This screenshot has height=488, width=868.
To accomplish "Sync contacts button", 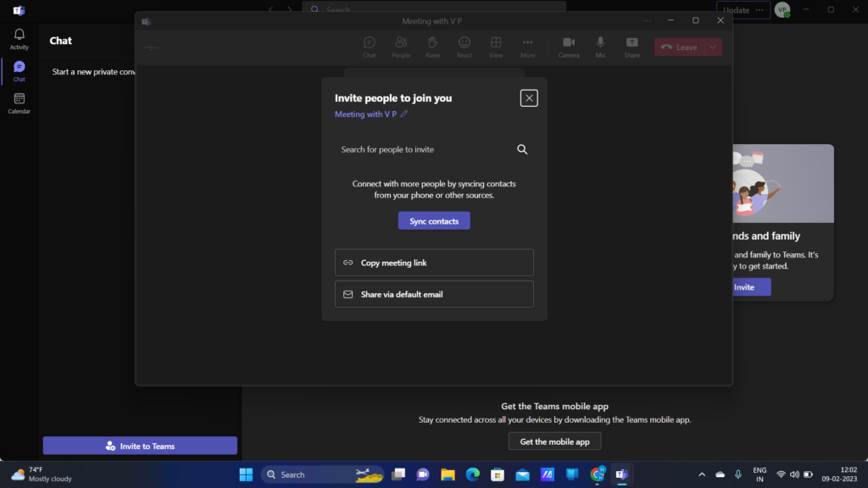I will pyautogui.click(x=434, y=221).
